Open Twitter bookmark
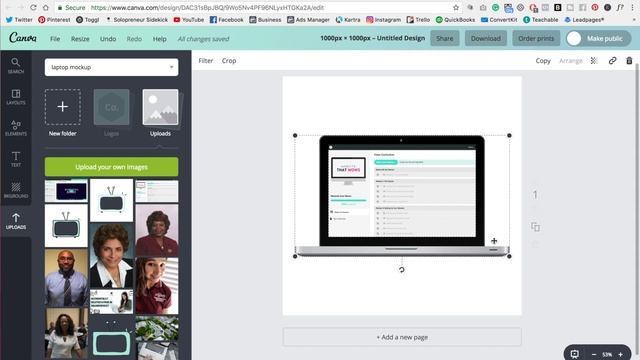Viewport: 640px width, 360px height. coord(19,20)
